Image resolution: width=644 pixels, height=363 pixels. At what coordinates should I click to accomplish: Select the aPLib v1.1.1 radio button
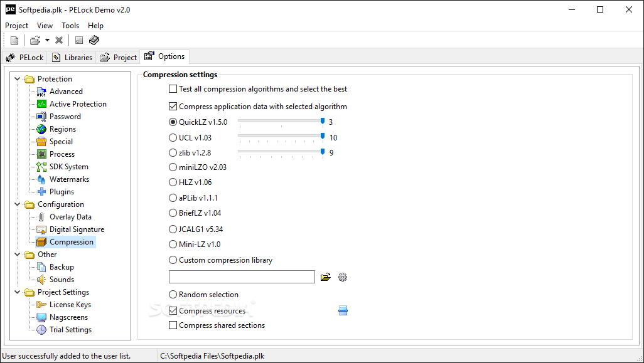click(x=173, y=198)
